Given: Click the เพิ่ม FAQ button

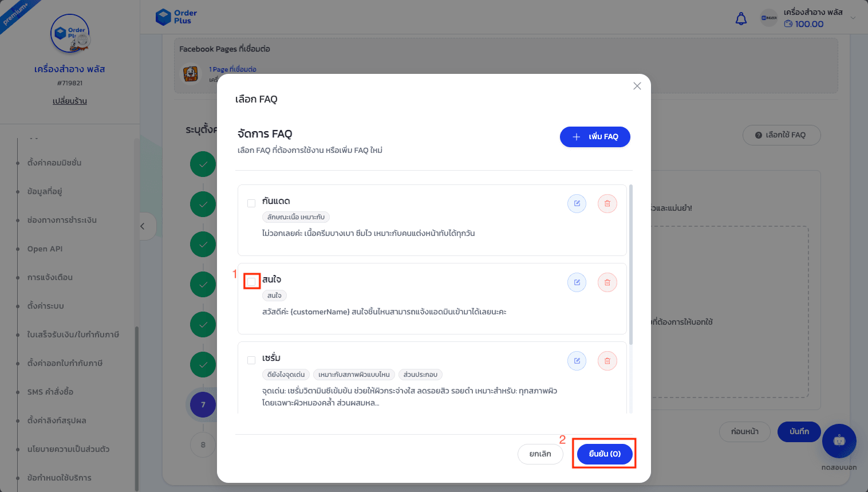Looking at the screenshot, I should click(x=595, y=137).
